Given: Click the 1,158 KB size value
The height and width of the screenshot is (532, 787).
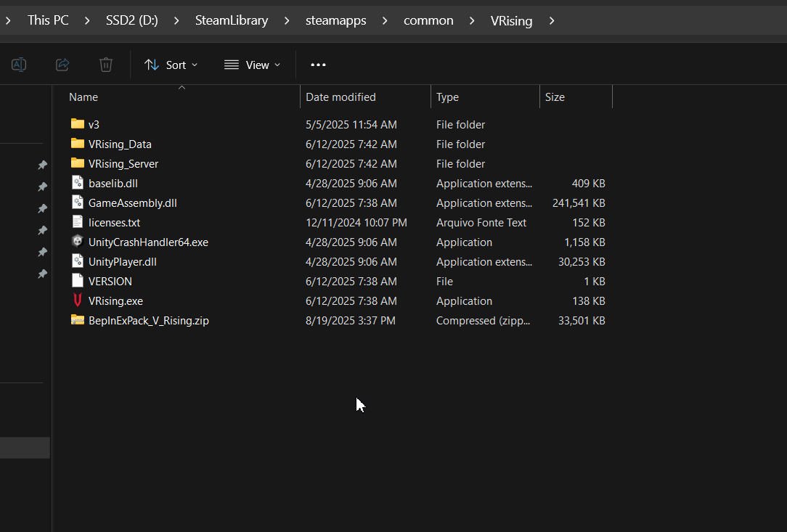Looking at the screenshot, I should 584,242.
